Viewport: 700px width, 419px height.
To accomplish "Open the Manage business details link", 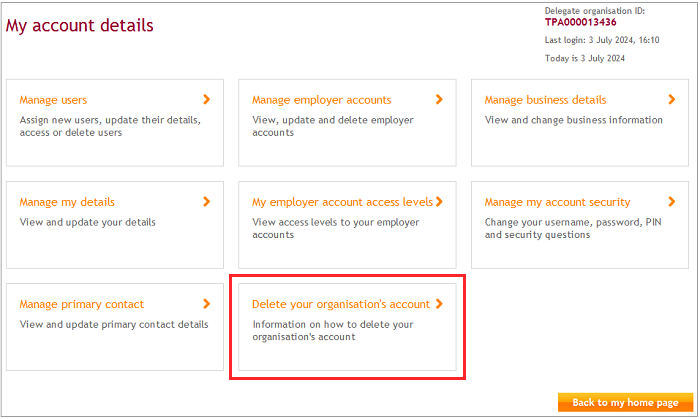I will [x=545, y=100].
